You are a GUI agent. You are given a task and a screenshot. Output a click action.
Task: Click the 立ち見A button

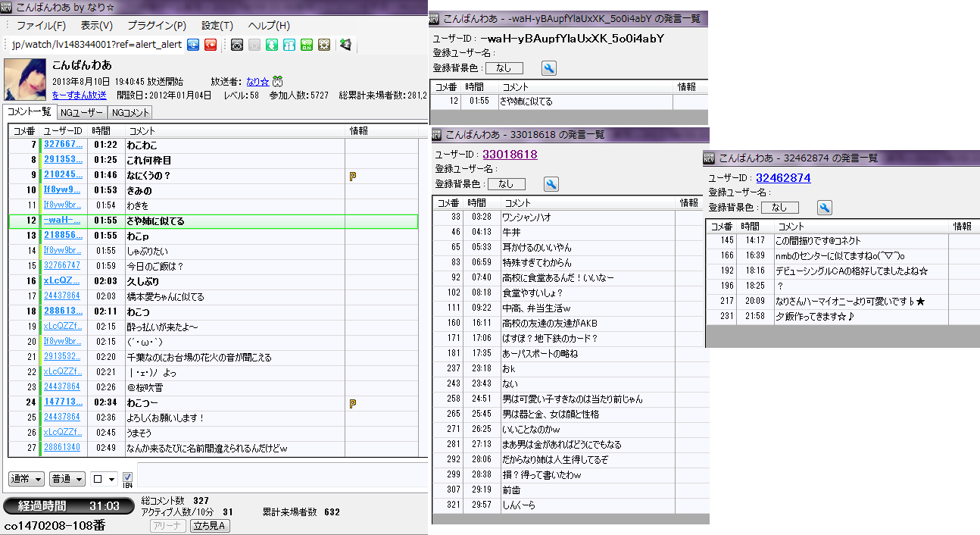[210, 526]
